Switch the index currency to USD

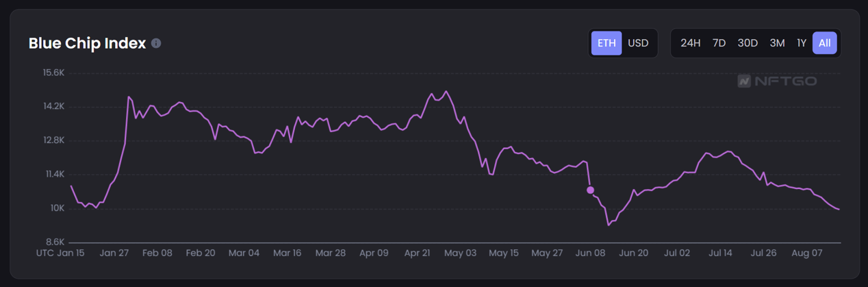[x=638, y=43]
